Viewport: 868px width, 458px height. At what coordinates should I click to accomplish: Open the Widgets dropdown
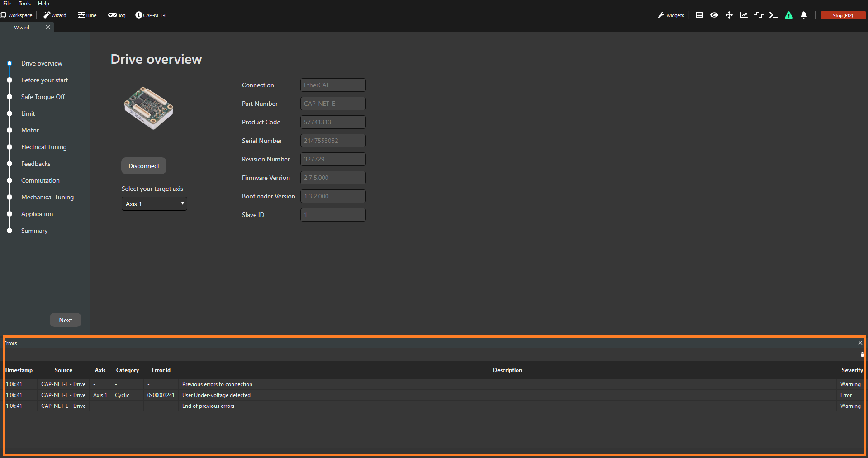(671, 15)
